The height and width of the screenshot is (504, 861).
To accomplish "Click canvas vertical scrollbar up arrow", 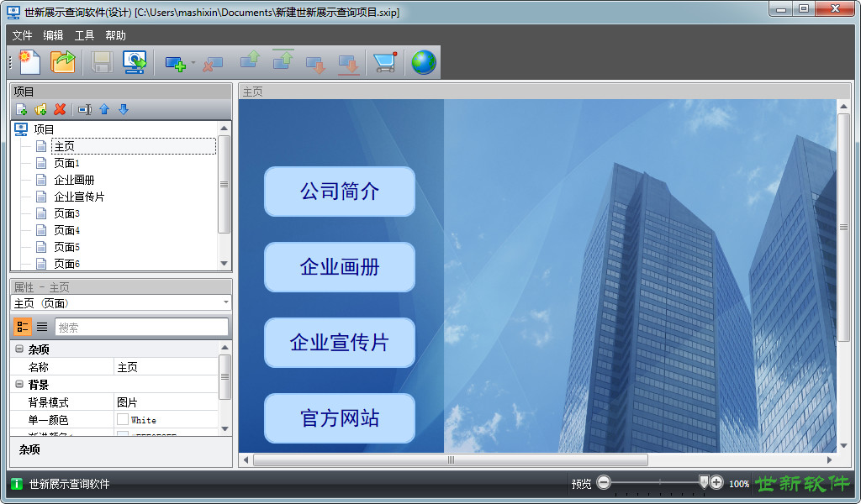I will click(x=844, y=107).
